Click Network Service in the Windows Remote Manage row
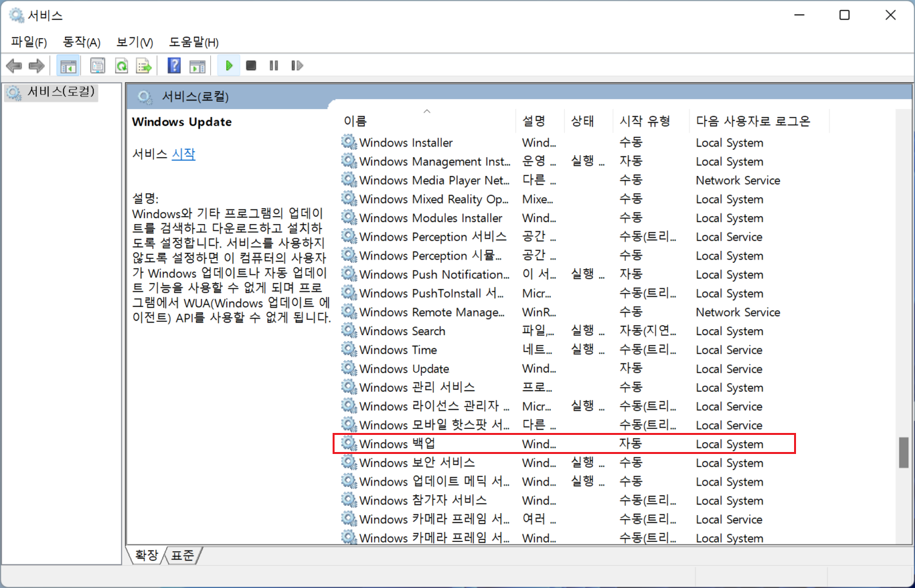 point(738,312)
